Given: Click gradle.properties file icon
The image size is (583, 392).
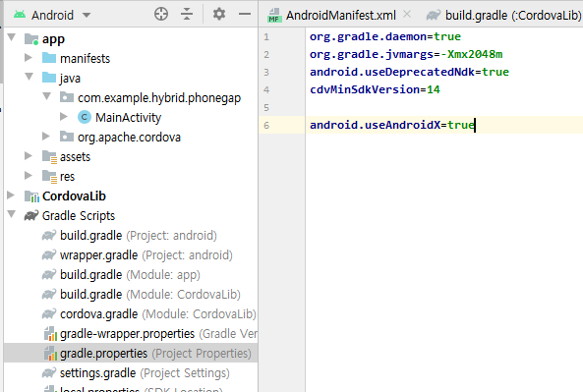Looking at the screenshot, I should click(x=50, y=353).
